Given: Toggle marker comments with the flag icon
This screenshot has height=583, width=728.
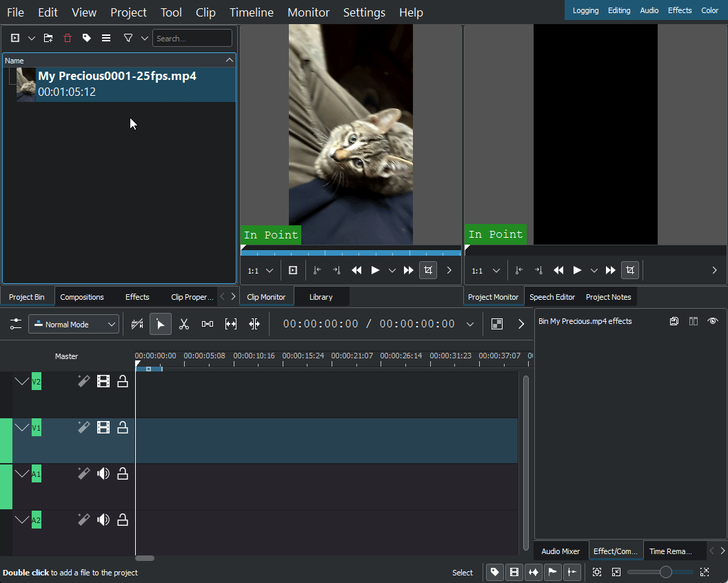Looking at the screenshot, I should point(552,573).
